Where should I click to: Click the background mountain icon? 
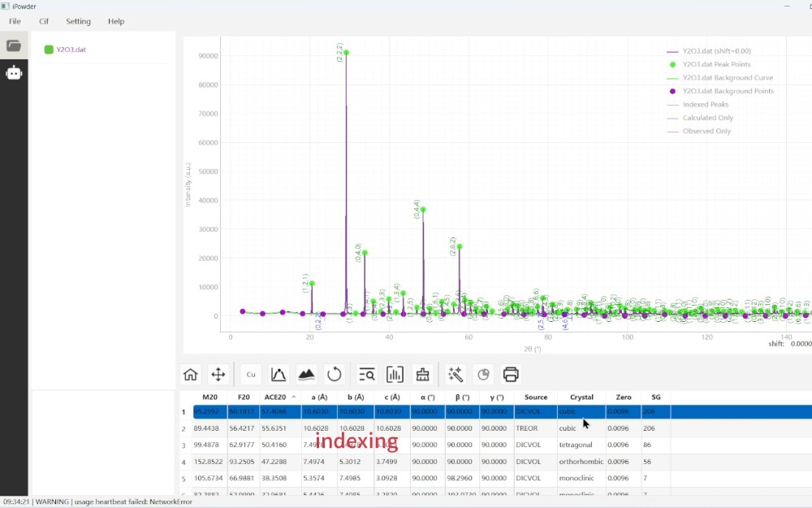coord(307,374)
